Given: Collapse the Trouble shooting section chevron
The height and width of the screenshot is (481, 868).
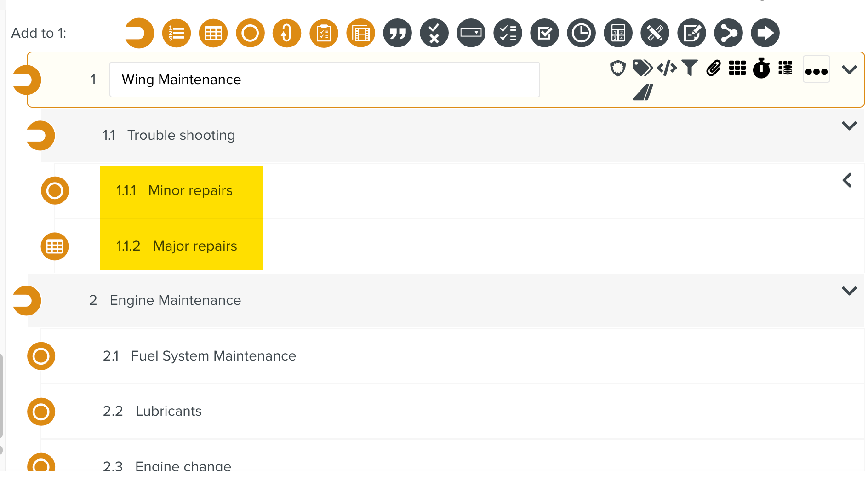Looking at the screenshot, I should pos(849,126).
